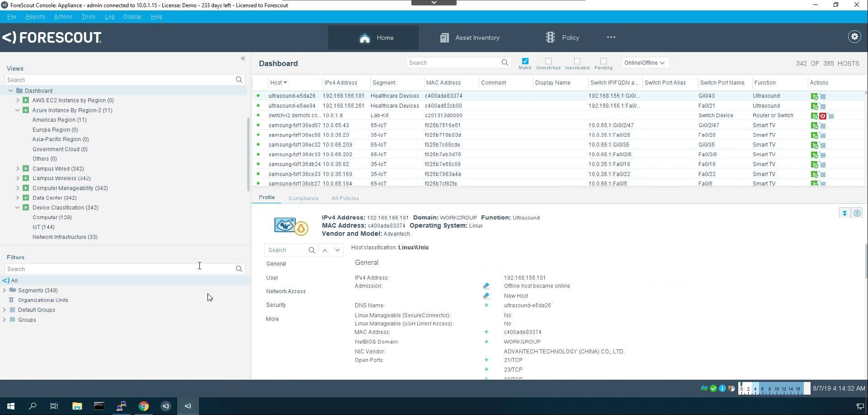Expand the Data Center node
868x415 pixels.
(x=18, y=198)
